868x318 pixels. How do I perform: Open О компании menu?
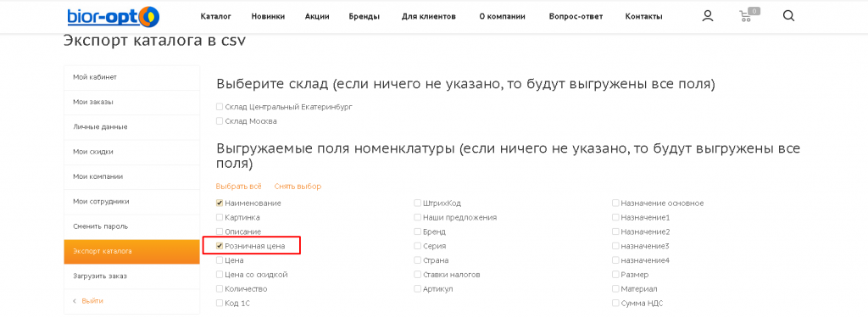[502, 17]
